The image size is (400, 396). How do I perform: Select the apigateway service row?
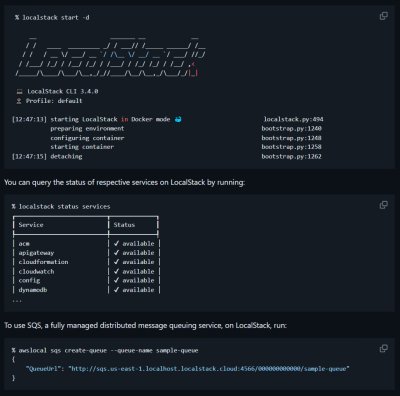coord(86,253)
